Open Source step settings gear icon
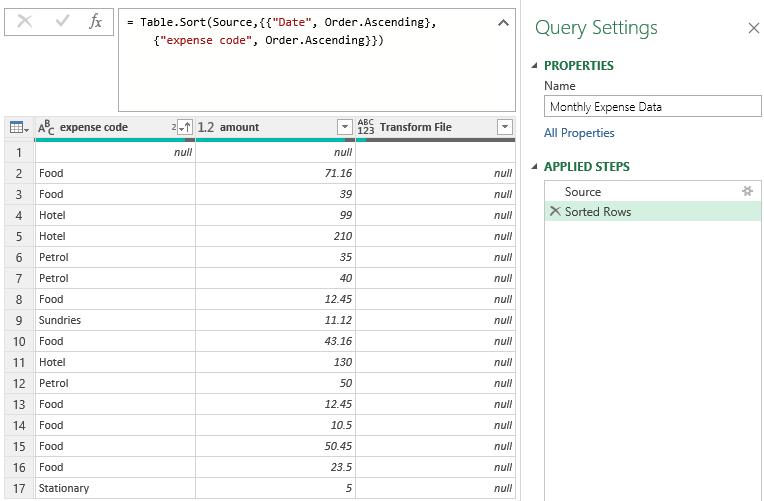This screenshot has height=501, width=764. coord(747,191)
